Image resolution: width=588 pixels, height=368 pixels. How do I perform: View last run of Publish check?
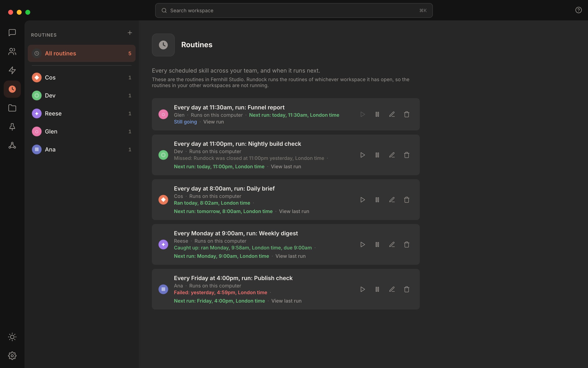click(286, 301)
